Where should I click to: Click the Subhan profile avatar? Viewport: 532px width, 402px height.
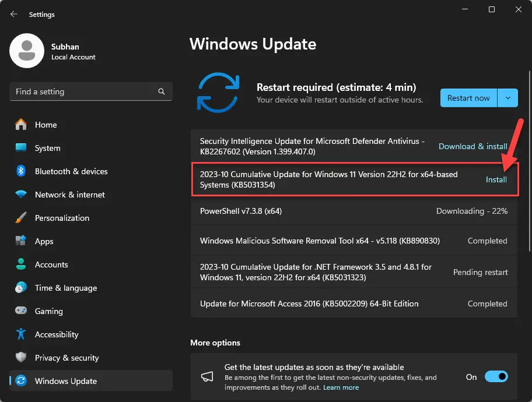pos(27,51)
